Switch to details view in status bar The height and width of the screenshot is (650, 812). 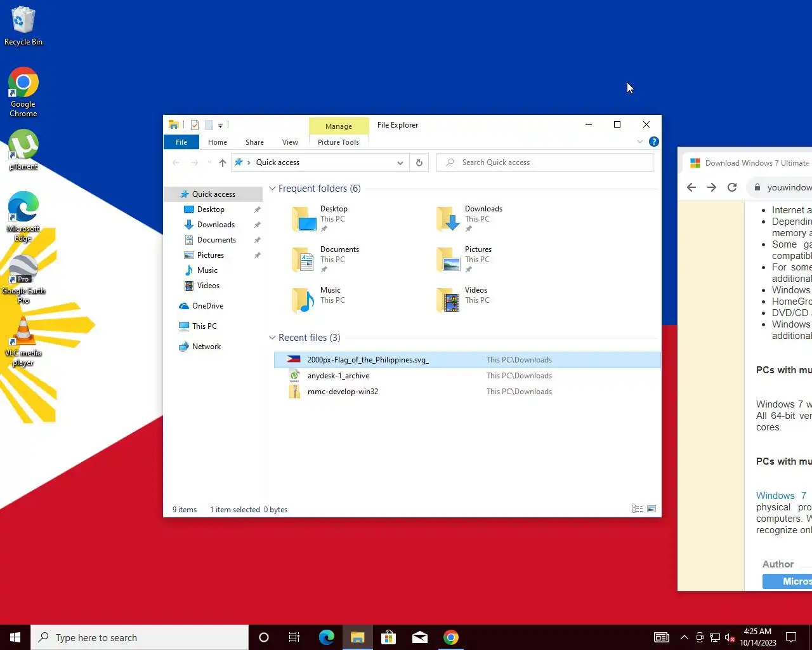(638, 509)
